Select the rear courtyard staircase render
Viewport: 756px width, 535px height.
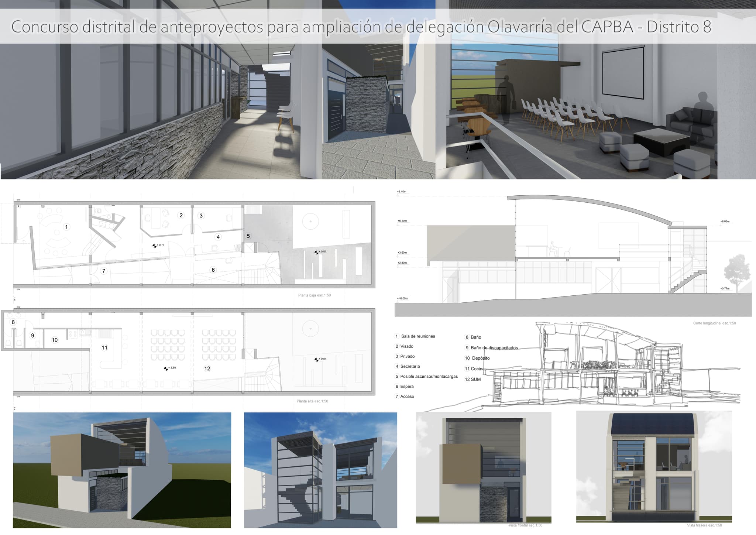(320, 470)
